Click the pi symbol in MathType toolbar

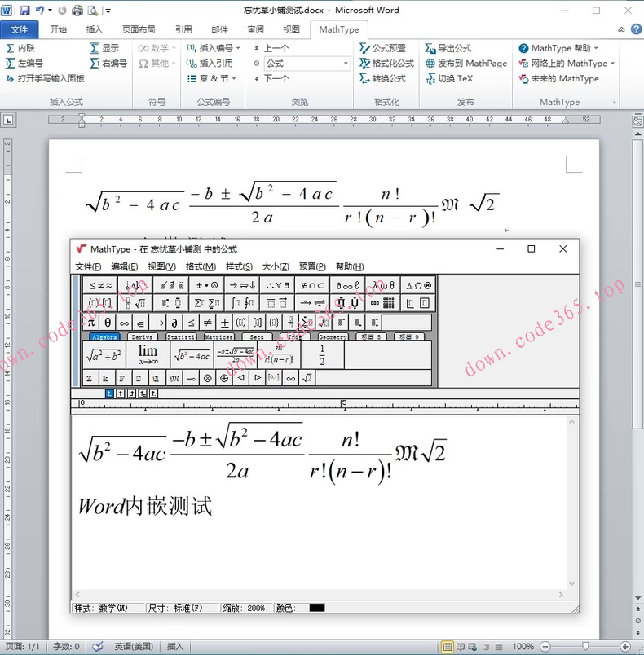point(91,323)
